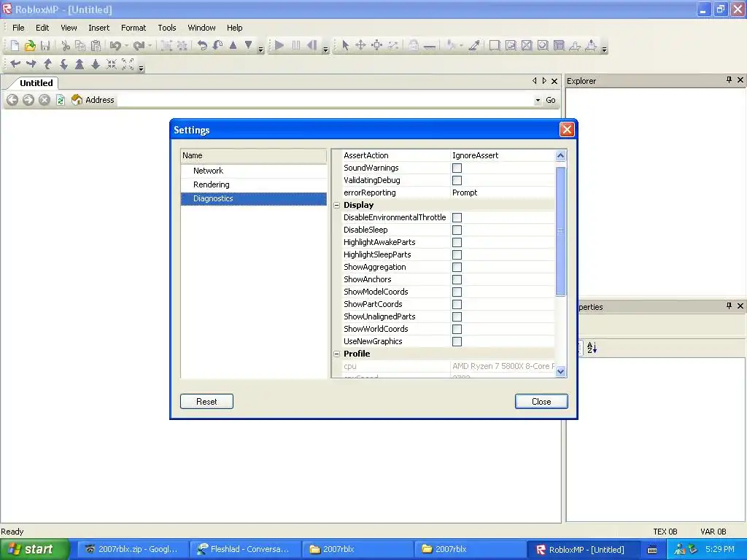
Task: Click the browser Stop button
Action: coord(44,100)
